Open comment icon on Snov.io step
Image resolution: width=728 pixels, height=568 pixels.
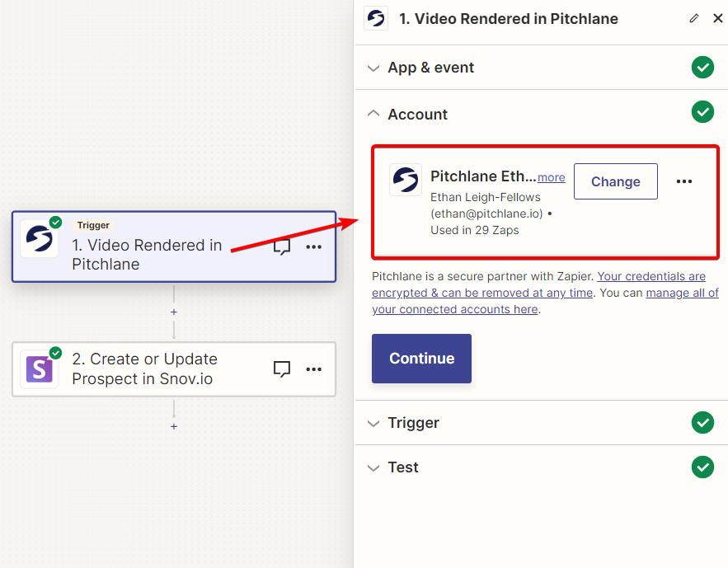[x=281, y=369]
